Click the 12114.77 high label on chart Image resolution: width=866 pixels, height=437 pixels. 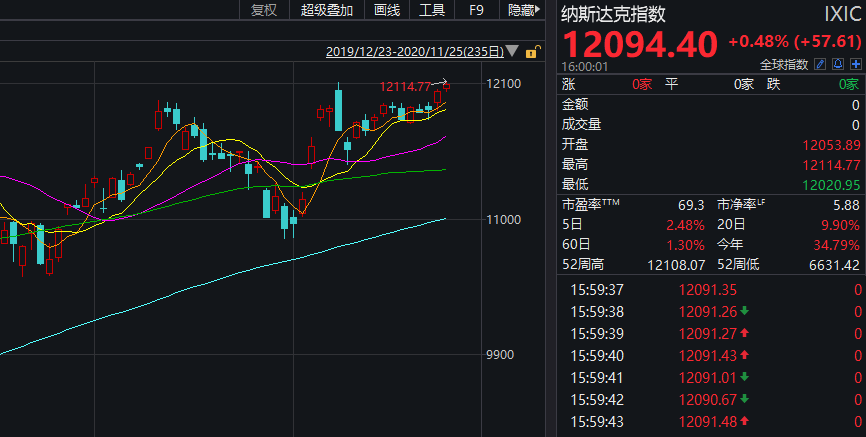pyautogui.click(x=405, y=87)
